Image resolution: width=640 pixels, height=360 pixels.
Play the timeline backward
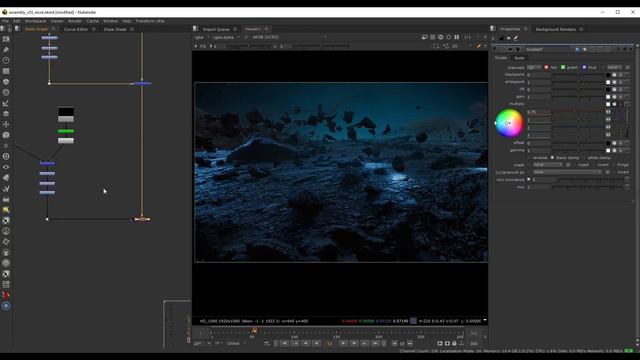(x=316, y=344)
